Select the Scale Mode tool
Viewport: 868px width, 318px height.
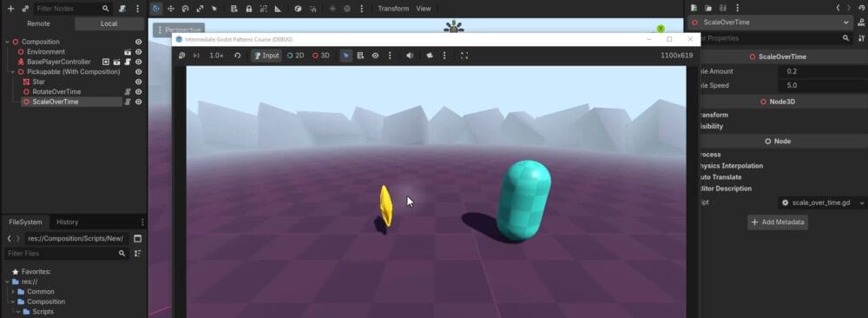(200, 9)
